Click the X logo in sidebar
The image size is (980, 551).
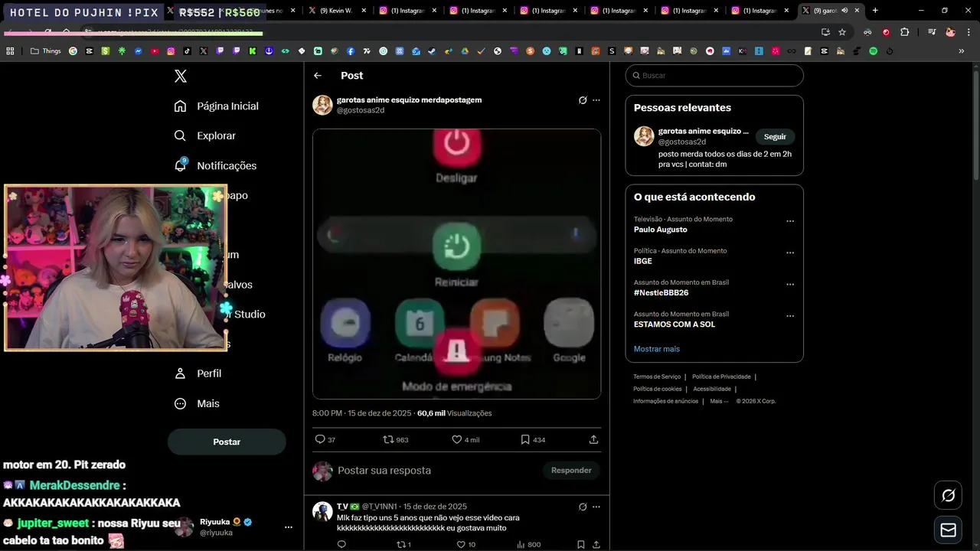pos(181,76)
